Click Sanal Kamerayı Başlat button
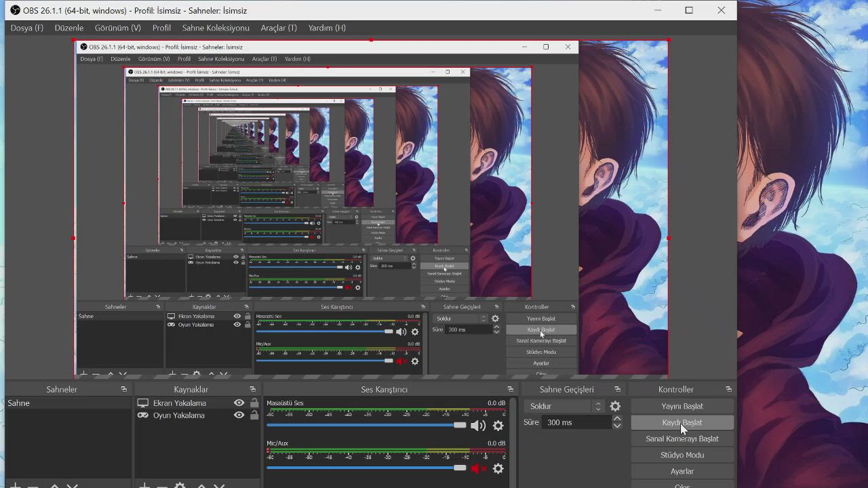The width and height of the screenshot is (868, 488). 682,439
